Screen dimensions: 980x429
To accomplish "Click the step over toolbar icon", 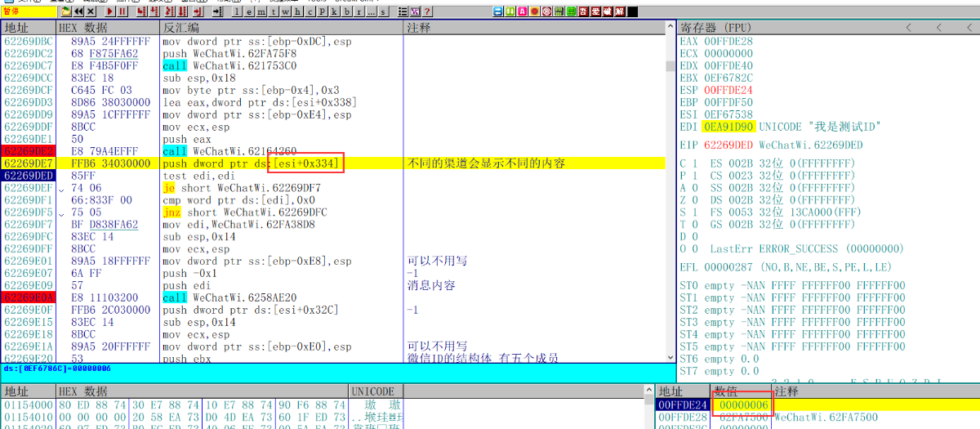I will click(x=154, y=11).
